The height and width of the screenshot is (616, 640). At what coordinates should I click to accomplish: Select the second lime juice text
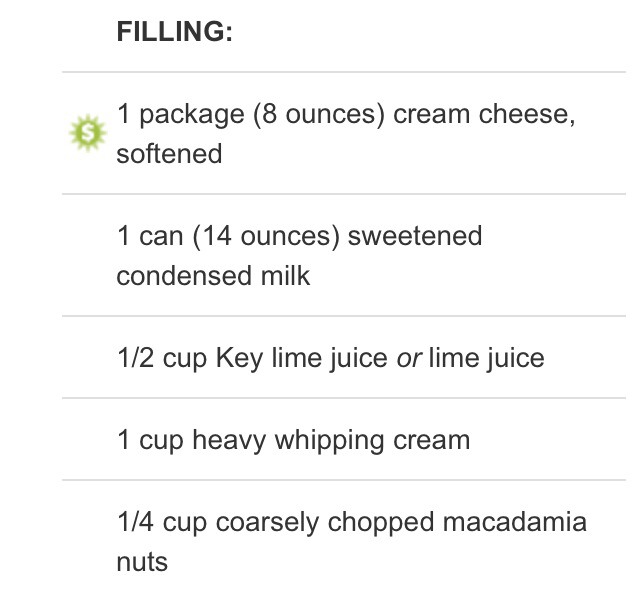(487, 358)
